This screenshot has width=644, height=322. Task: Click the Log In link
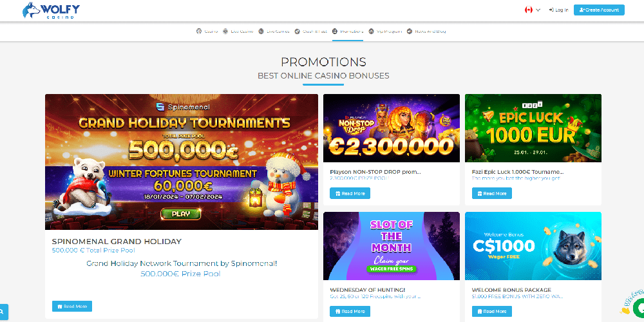pos(558,10)
